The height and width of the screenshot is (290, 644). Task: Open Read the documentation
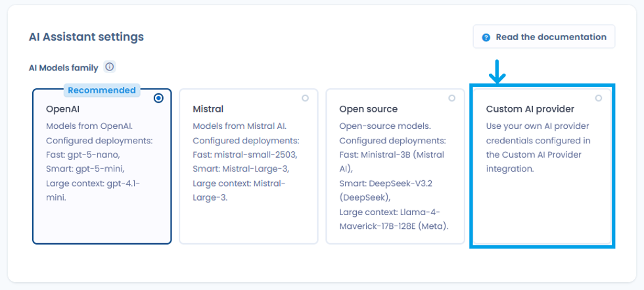(544, 37)
